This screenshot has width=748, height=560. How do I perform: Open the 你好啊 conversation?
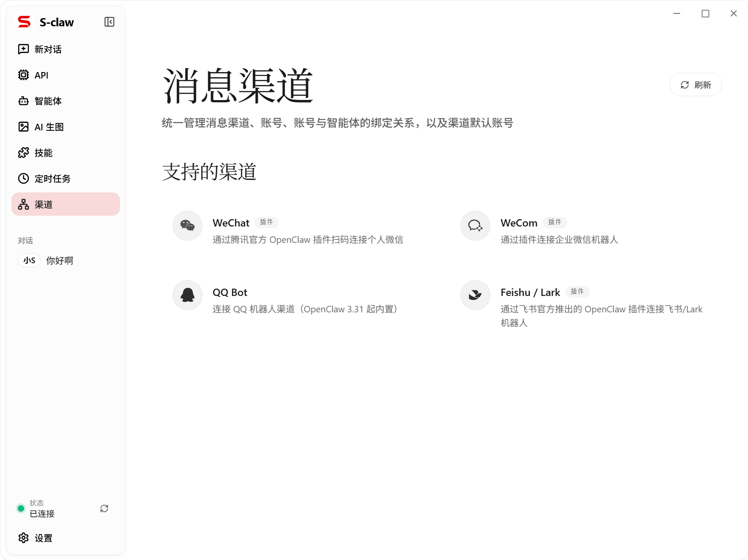tap(60, 261)
